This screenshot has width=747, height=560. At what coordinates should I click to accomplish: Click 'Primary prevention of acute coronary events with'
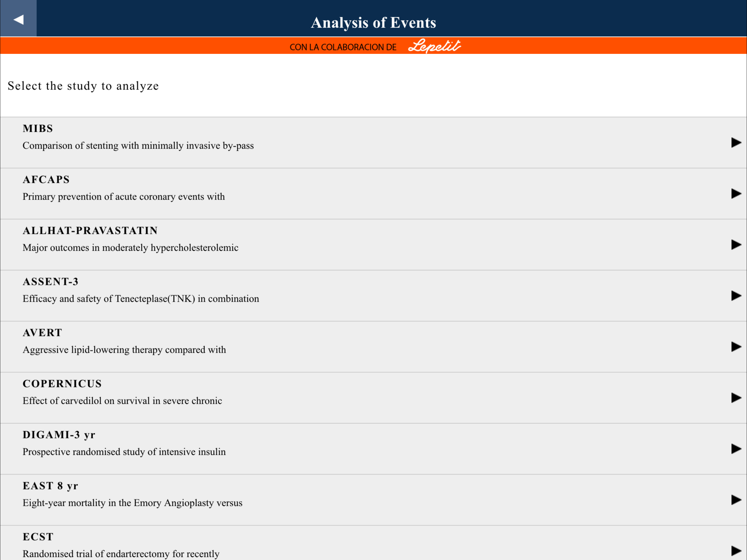(x=124, y=197)
